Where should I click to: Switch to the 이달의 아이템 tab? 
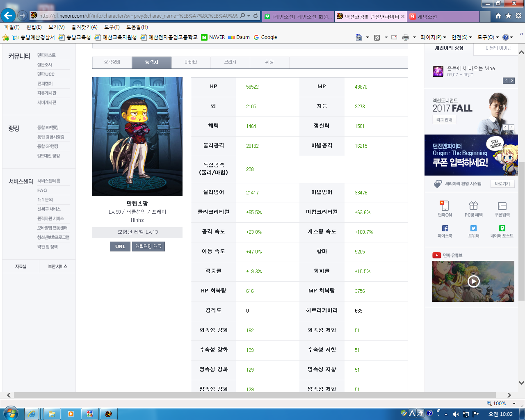click(498, 48)
